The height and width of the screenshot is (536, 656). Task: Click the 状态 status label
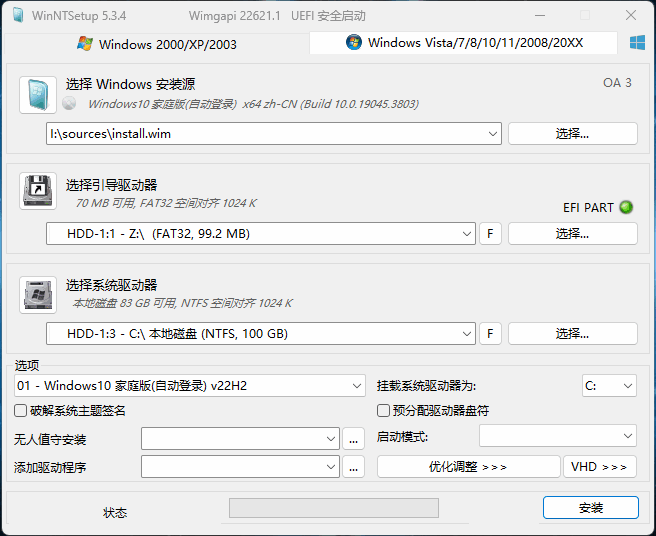115,513
